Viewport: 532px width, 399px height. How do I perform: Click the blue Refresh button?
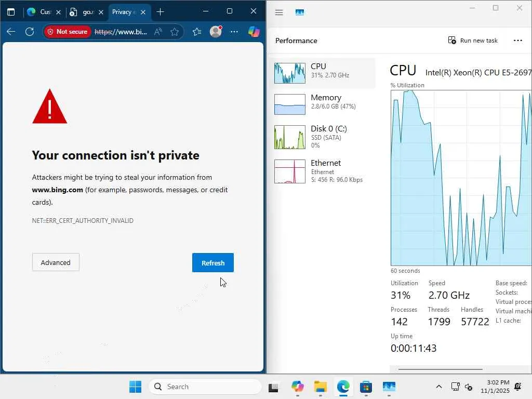click(212, 262)
